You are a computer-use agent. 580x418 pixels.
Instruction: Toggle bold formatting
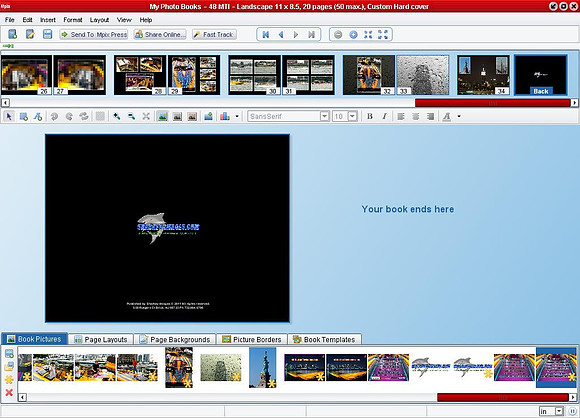click(370, 117)
